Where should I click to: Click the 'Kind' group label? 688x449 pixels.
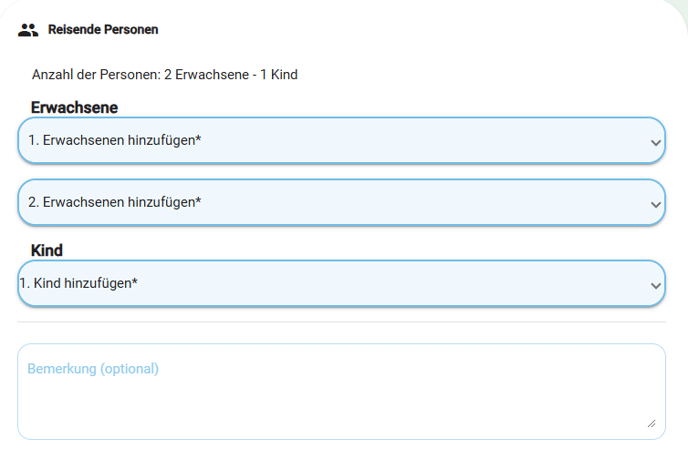pyautogui.click(x=47, y=250)
